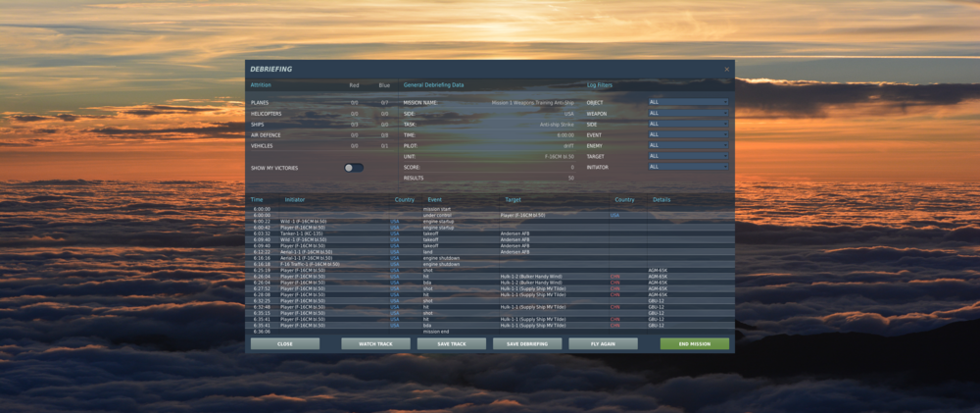Click the SCORE value 0
Screen dimensions: 980x413
click(572, 168)
